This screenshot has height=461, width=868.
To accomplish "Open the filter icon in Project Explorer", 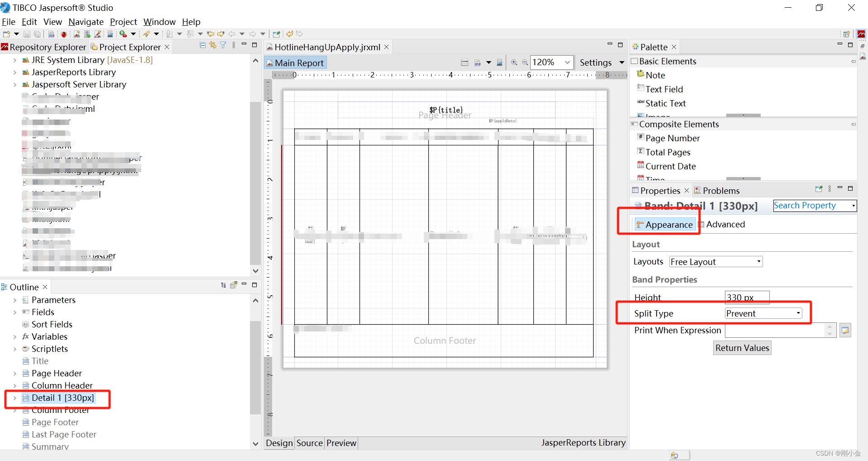I will point(223,45).
